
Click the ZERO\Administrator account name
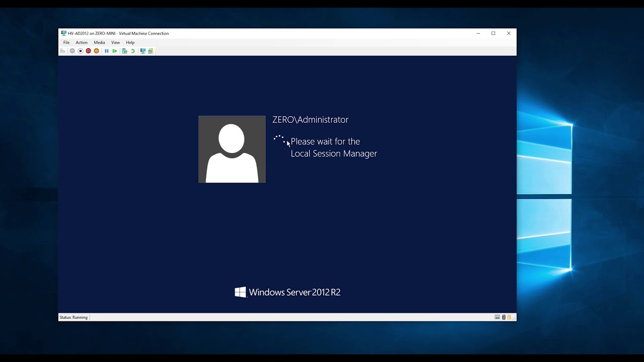point(310,120)
